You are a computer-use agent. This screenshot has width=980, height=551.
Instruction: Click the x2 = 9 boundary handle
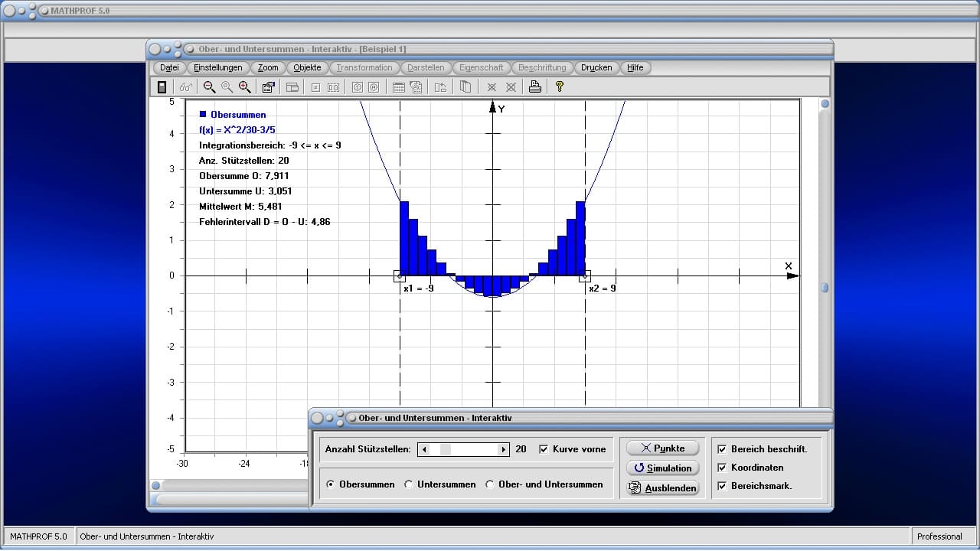[x=585, y=275]
